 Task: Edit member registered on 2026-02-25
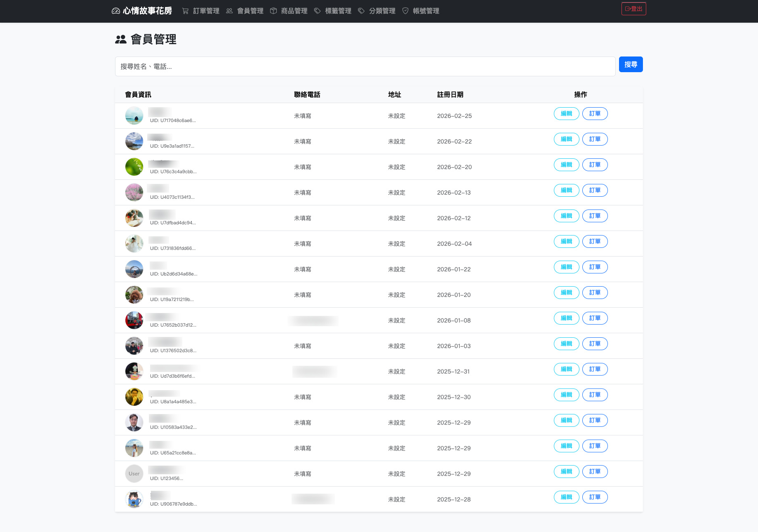(x=566, y=114)
